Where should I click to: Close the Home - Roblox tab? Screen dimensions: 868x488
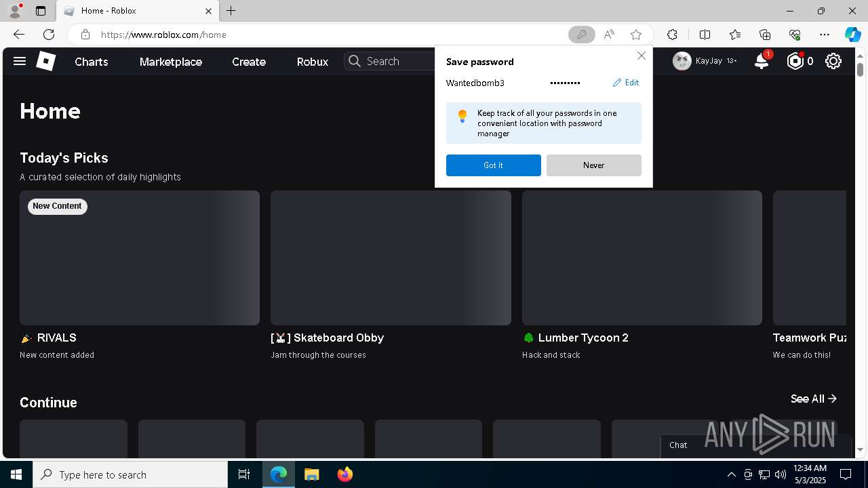click(209, 11)
